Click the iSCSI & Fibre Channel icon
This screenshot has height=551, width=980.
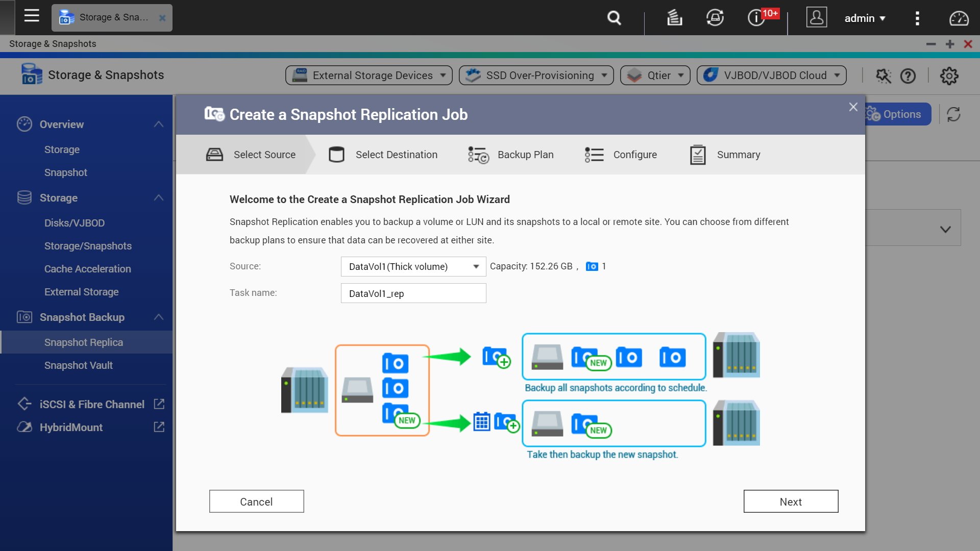23,404
